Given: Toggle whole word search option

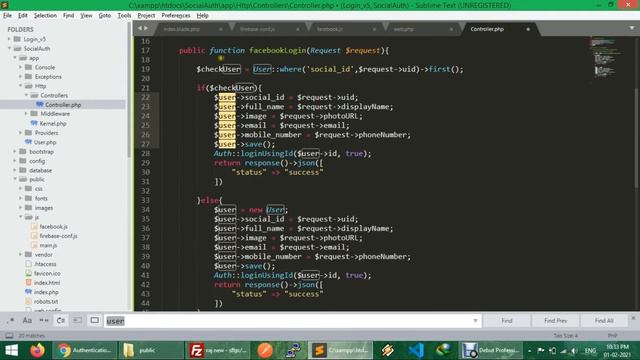Looking at the screenshot, I should (x=44, y=321).
